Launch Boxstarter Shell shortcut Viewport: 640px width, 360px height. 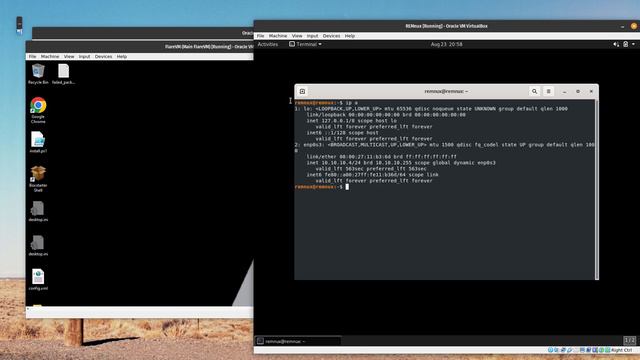coord(38,178)
